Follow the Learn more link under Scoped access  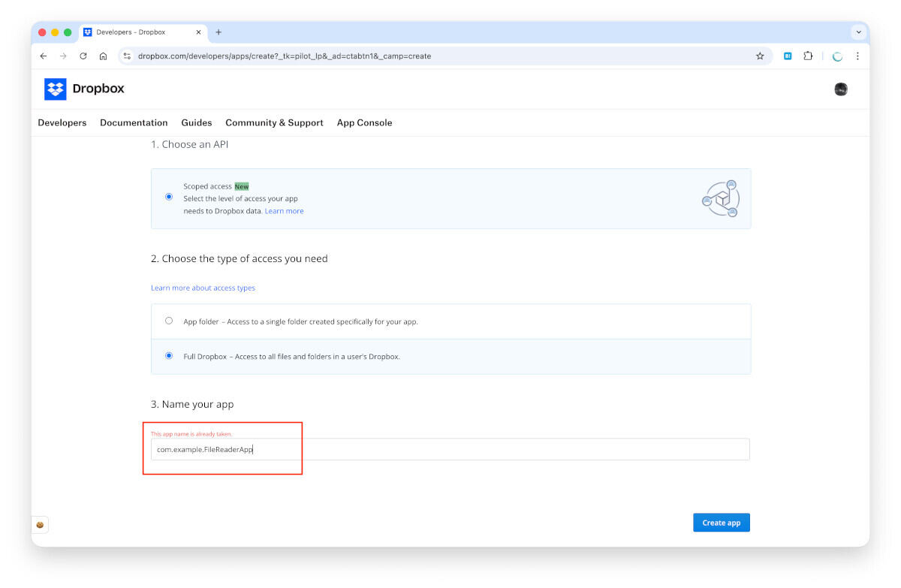click(284, 211)
